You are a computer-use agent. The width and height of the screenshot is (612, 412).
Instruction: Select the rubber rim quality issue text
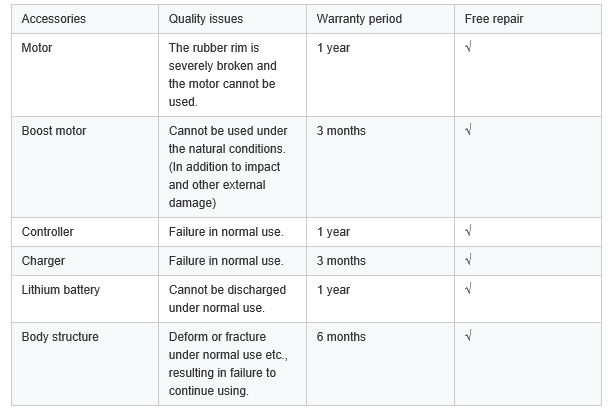pyautogui.click(x=222, y=74)
